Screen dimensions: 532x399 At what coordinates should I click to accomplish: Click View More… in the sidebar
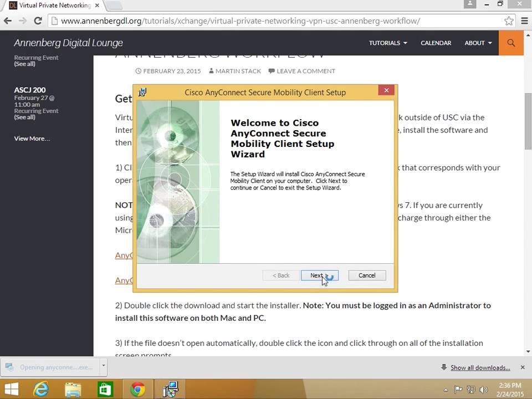(x=32, y=139)
